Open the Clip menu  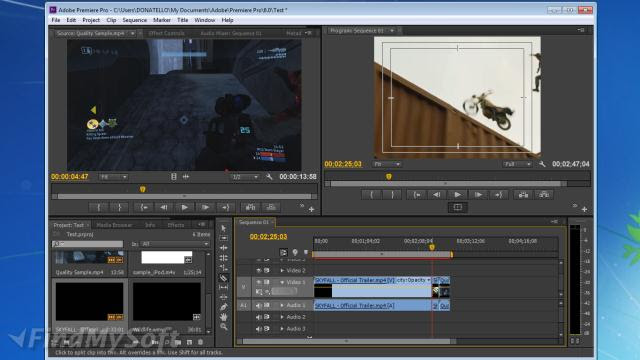111,20
